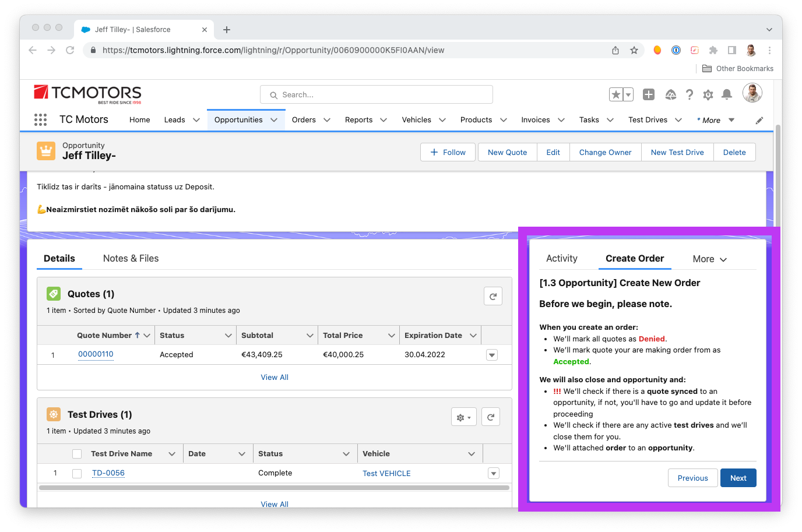
Task: Refresh the Quotes related list
Action: pos(493,296)
